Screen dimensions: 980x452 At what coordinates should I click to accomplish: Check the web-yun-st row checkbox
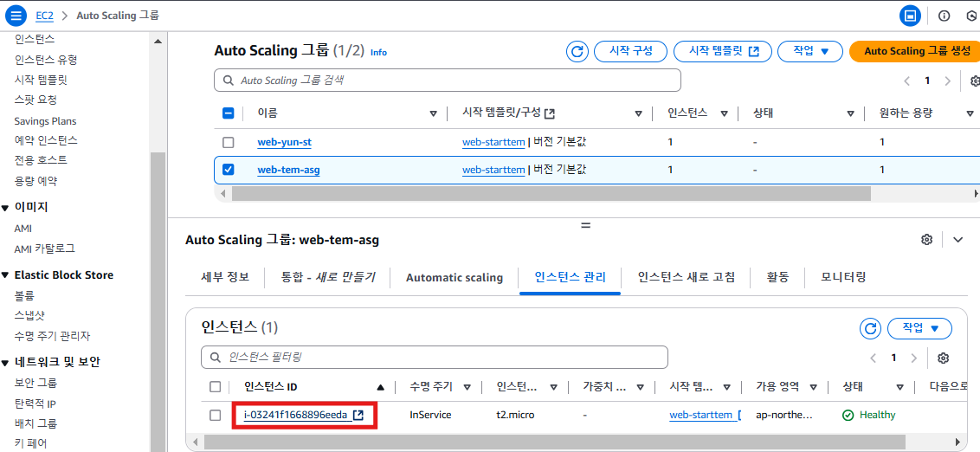229,143
